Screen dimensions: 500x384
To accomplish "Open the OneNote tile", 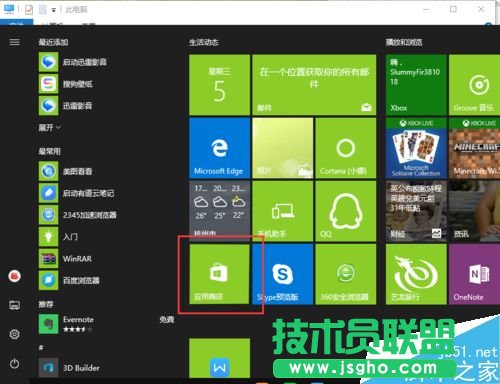I will [474, 274].
